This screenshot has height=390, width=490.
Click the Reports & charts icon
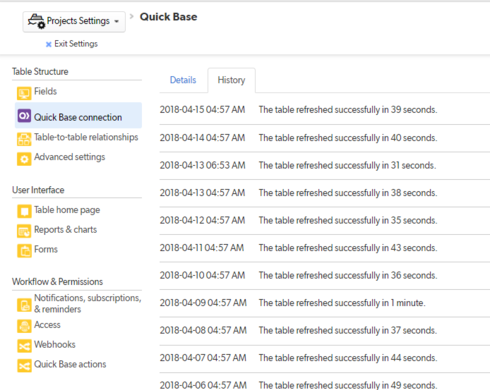(24, 231)
